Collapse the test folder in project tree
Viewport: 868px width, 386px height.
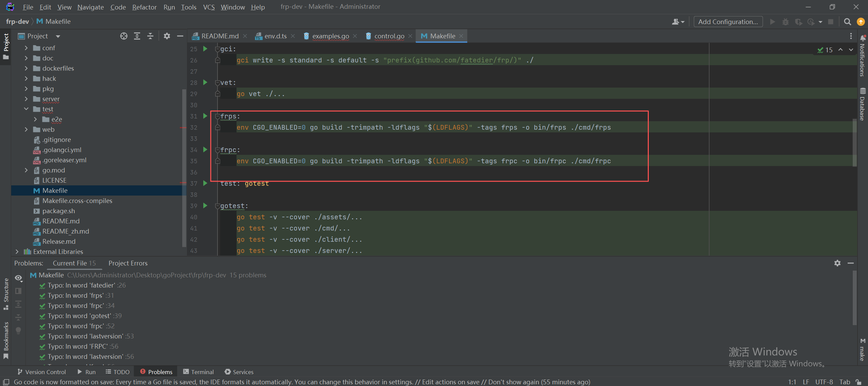(26, 109)
